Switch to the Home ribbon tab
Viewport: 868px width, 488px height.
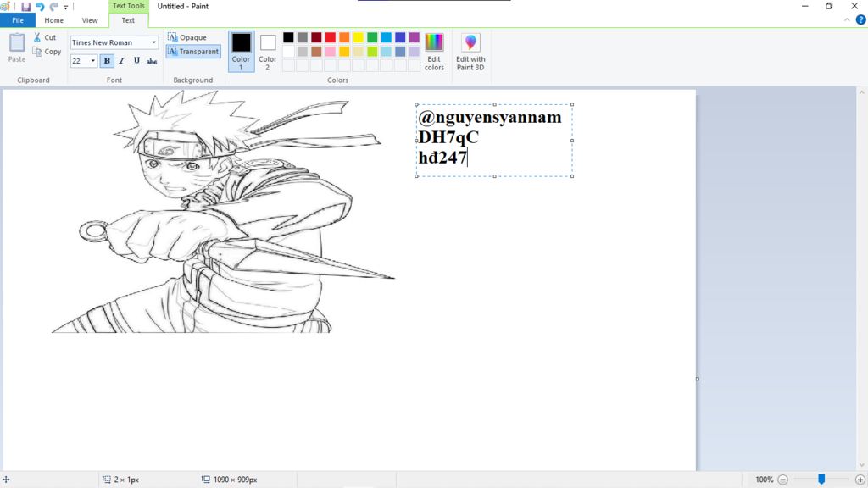(x=53, y=20)
